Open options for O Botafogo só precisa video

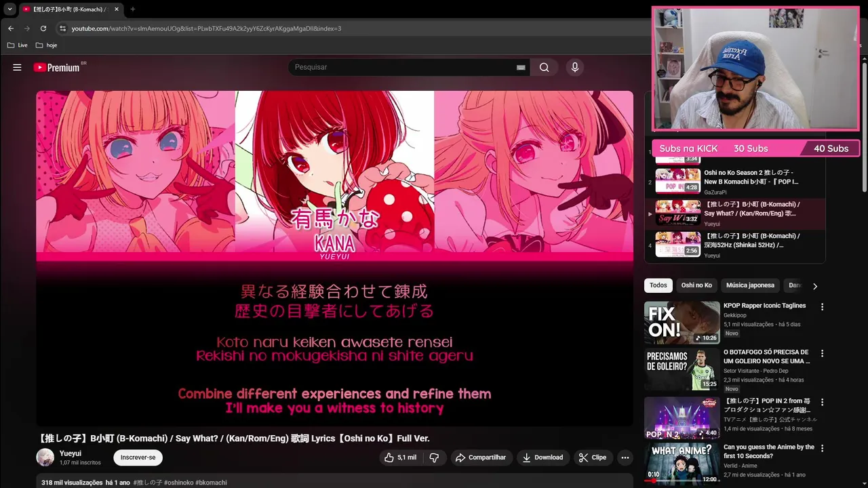click(822, 354)
